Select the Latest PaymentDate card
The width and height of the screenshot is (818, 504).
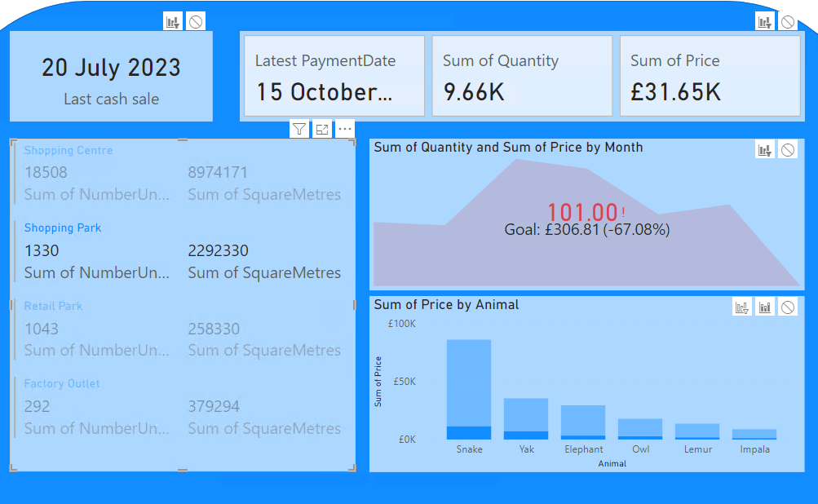click(x=334, y=76)
